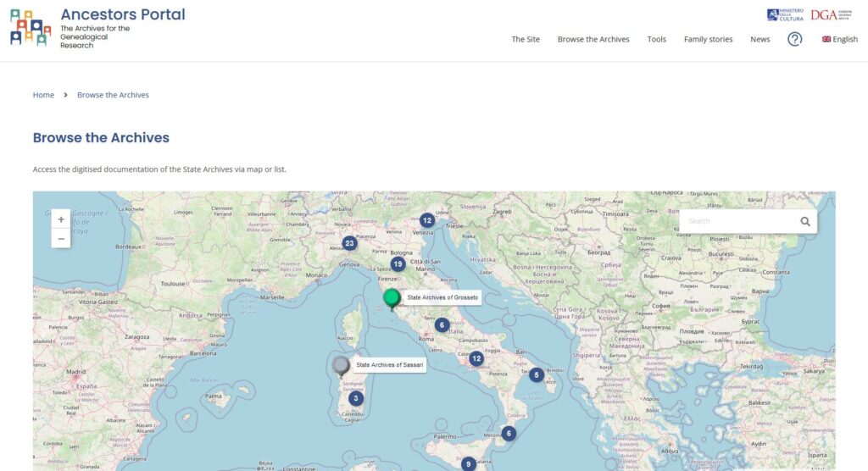Expand the cluster marker showing 19
This screenshot has height=471, width=868.
398,264
